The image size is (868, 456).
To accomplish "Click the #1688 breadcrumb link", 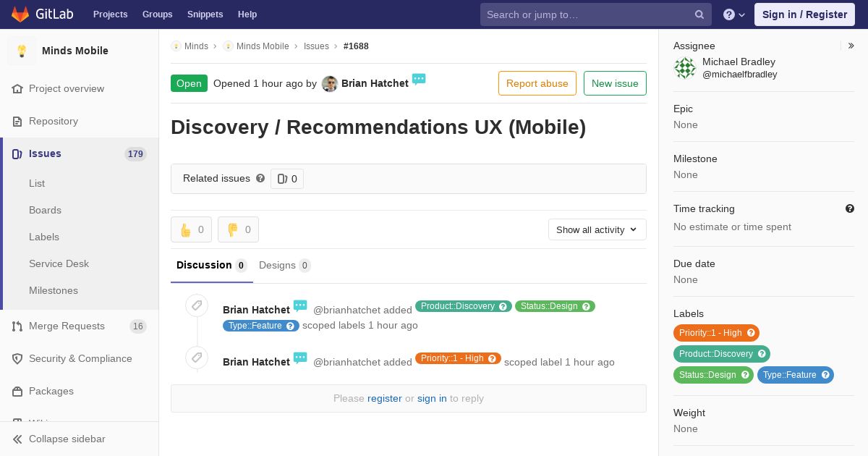I will tap(356, 46).
